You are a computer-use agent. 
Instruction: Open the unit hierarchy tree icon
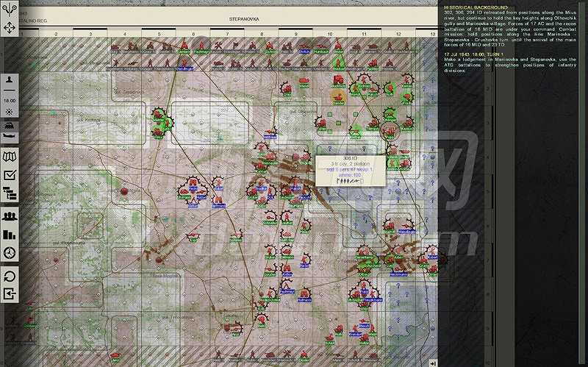[x=10, y=193]
